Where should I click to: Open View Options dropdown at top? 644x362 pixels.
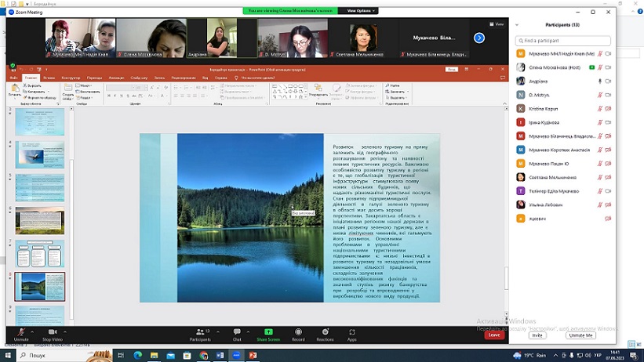pos(361,11)
